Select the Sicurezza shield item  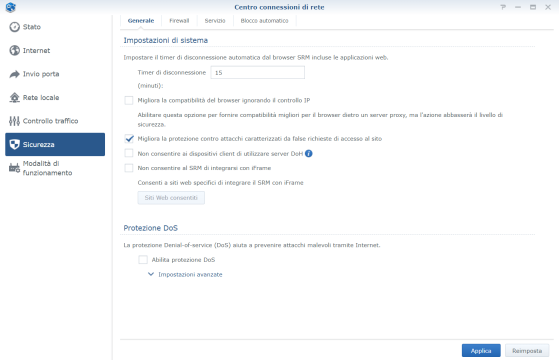[x=55, y=144]
